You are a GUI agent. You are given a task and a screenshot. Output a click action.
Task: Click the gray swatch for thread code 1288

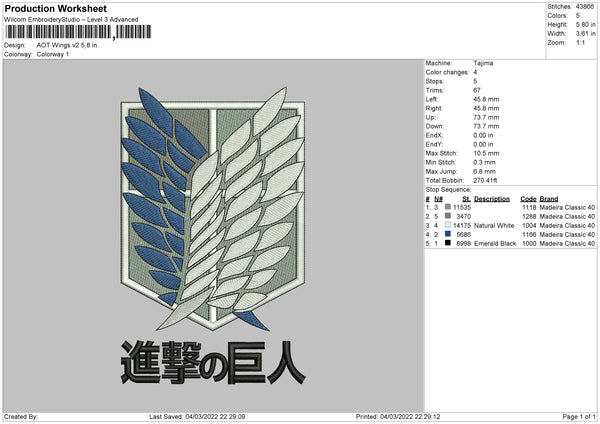[448, 216]
